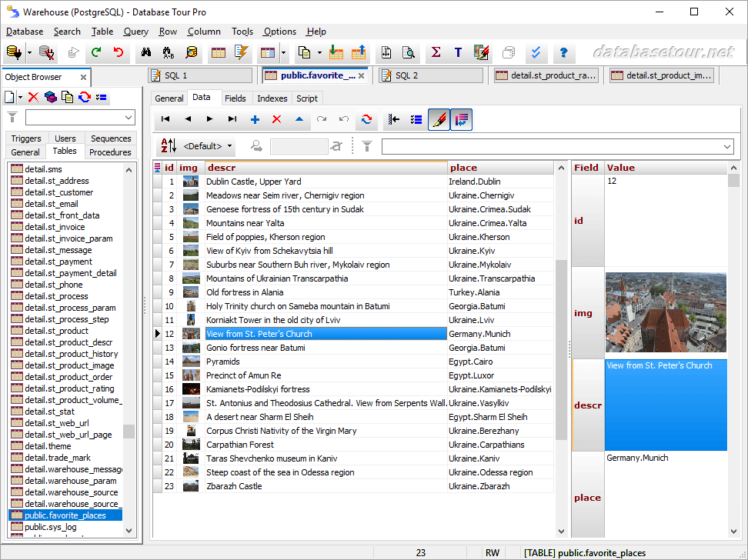Open the Query menu
Viewport: 748px width, 560px height.
coord(135,32)
